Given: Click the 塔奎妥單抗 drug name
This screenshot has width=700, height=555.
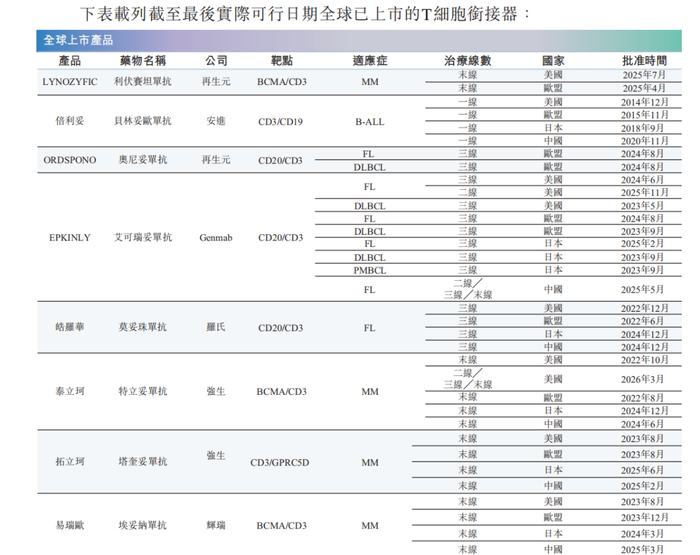Looking at the screenshot, I should 142,462.
